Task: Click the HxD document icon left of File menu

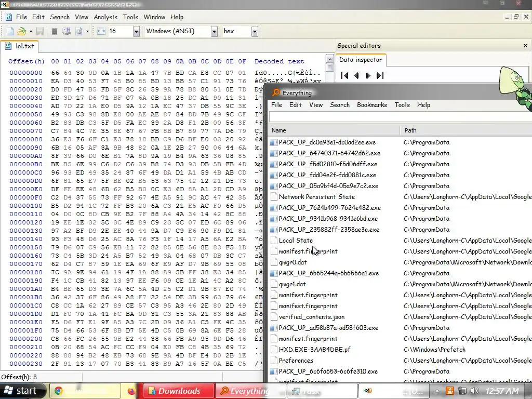Action: (8, 17)
